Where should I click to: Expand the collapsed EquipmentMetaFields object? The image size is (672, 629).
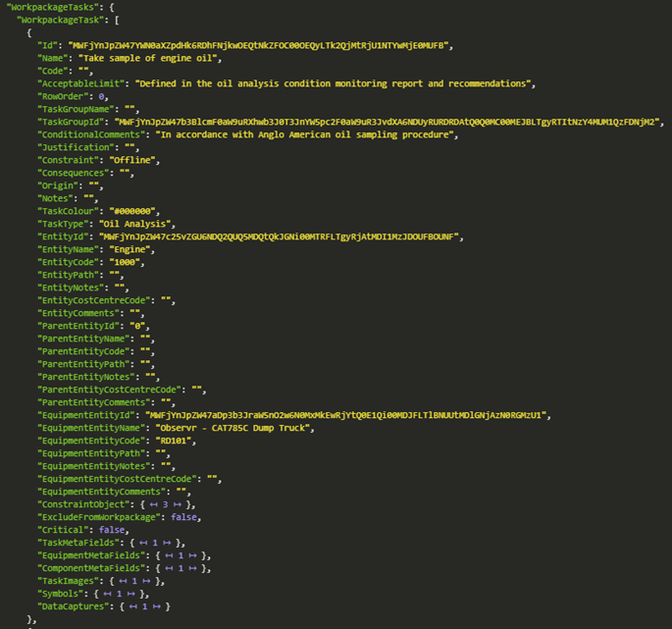181,555
